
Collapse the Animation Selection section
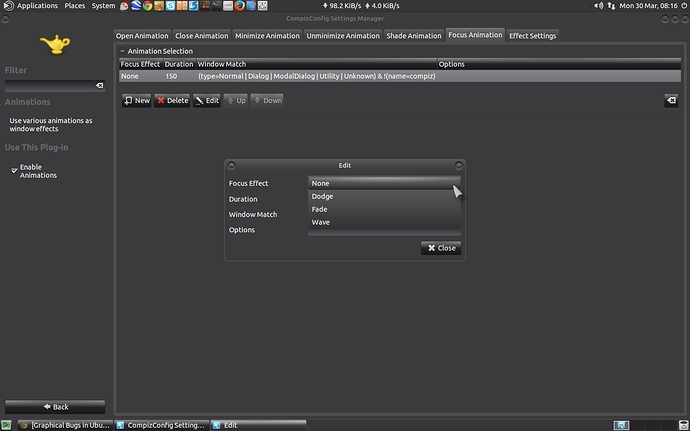(x=122, y=51)
